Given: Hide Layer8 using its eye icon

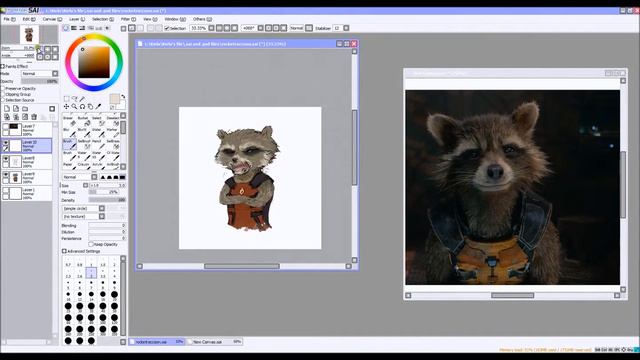Looking at the screenshot, I should (5, 158).
